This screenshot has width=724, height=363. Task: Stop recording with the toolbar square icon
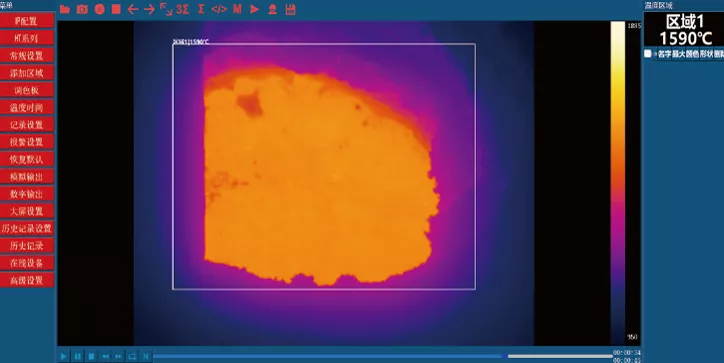click(x=116, y=9)
